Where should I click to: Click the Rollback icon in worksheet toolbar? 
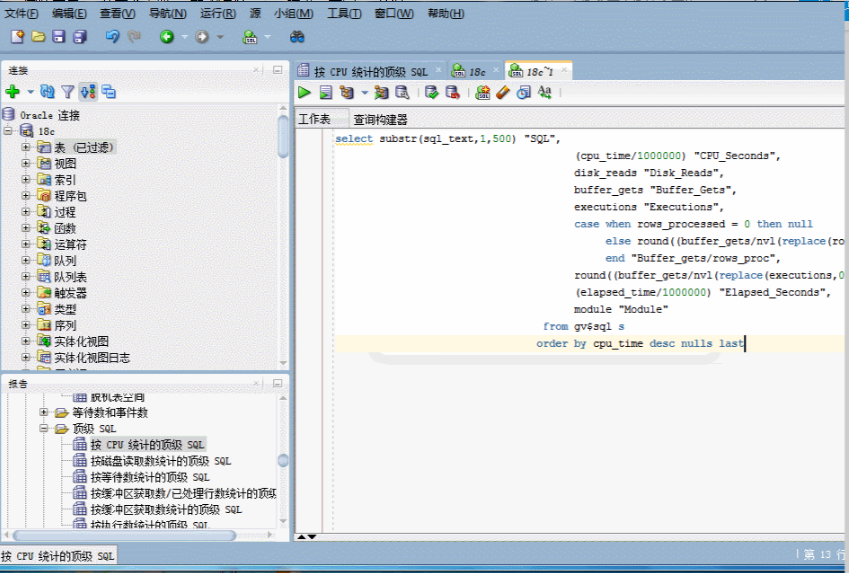click(452, 93)
